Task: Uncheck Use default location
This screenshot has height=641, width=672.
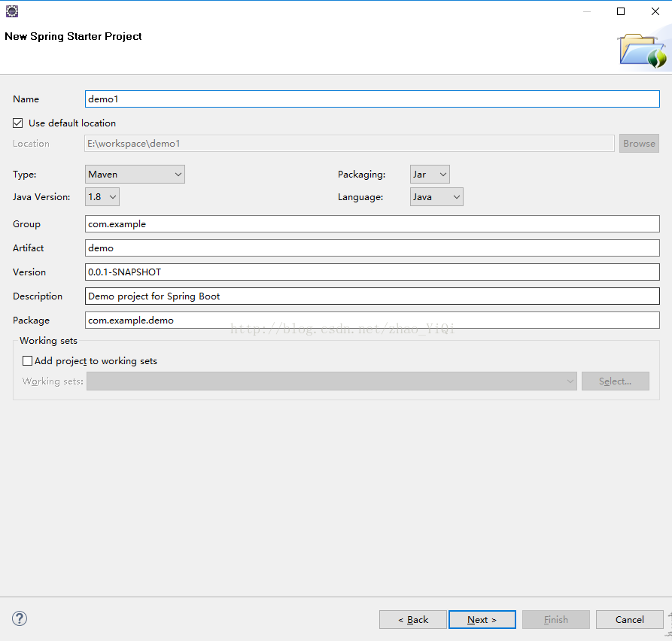Action: coord(17,123)
